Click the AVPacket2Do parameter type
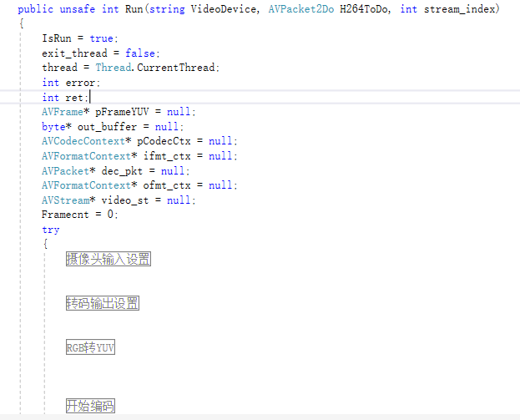 tap(300, 9)
